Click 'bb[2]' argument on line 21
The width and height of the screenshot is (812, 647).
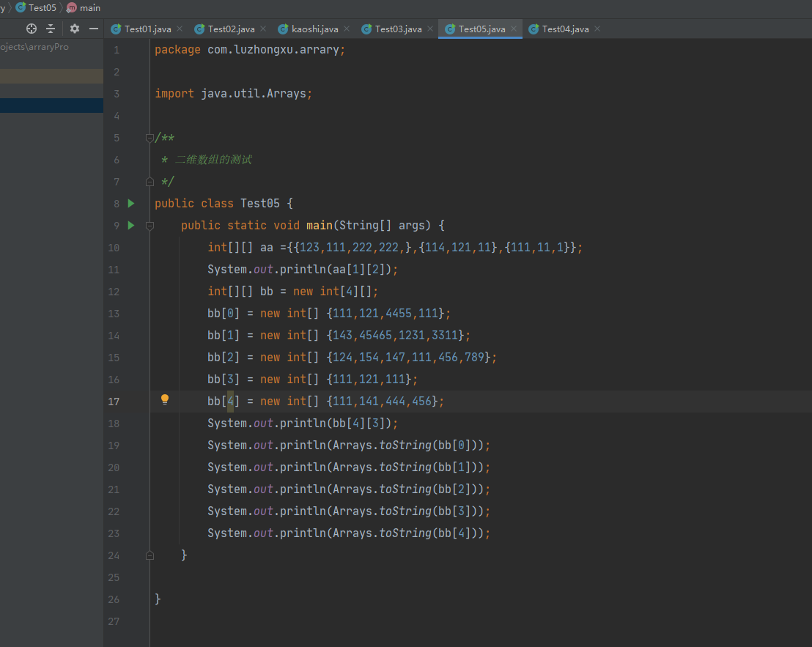pos(454,489)
